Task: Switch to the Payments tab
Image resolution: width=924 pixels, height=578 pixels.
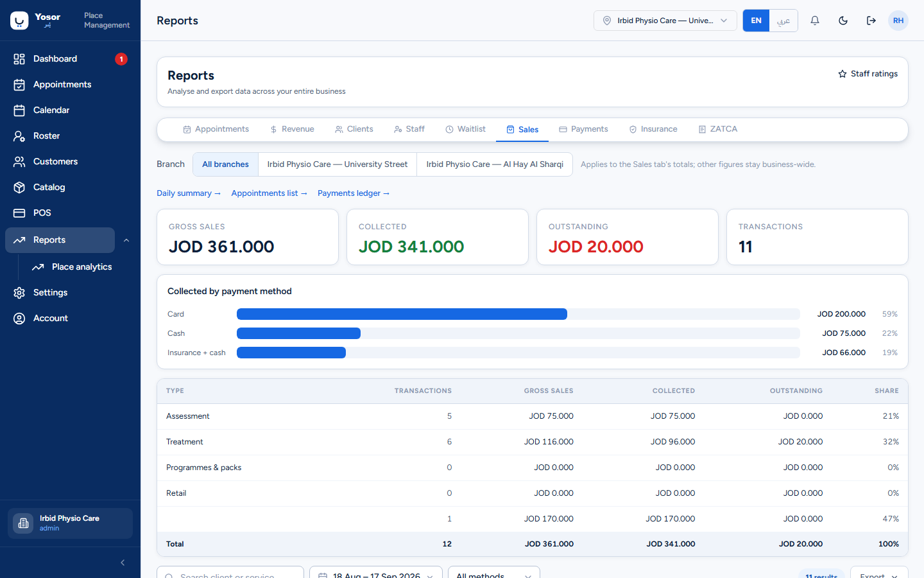Action: [x=583, y=129]
